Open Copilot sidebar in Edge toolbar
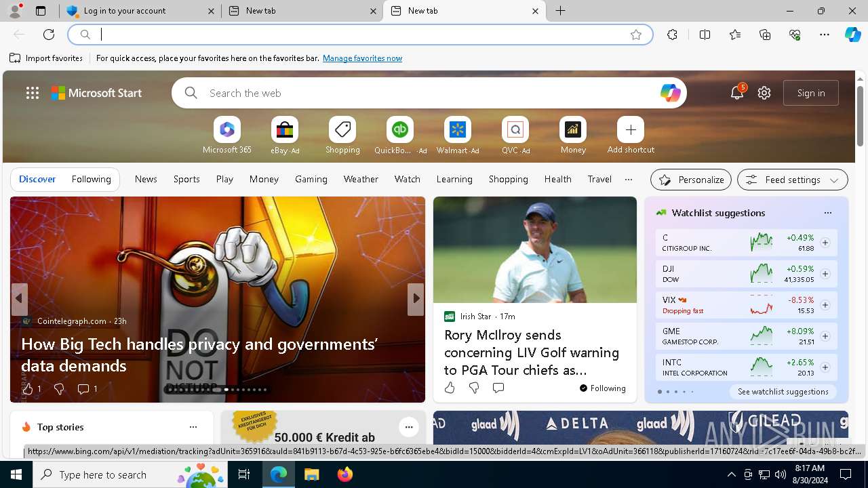 tap(852, 35)
